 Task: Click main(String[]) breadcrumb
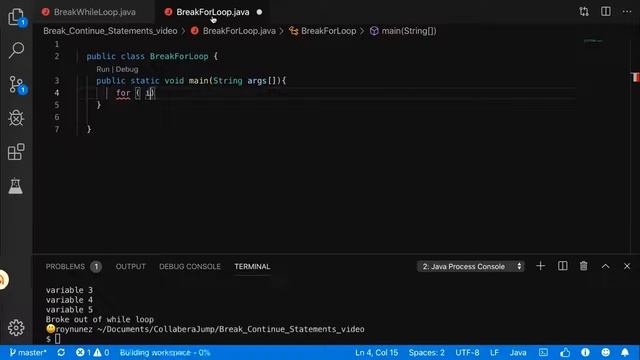(409, 31)
